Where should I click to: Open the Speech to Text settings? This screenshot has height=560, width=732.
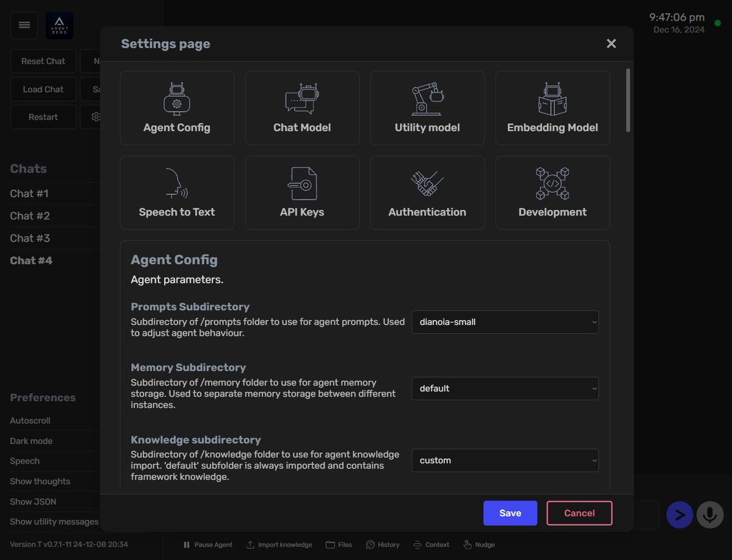point(177,193)
